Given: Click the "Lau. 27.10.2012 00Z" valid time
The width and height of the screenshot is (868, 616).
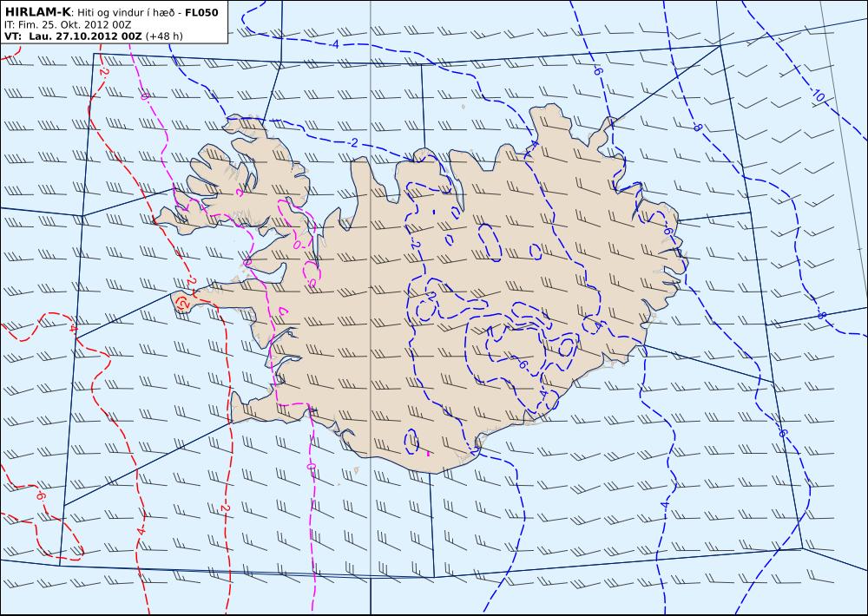Looking at the screenshot, I should pyautogui.click(x=85, y=36).
